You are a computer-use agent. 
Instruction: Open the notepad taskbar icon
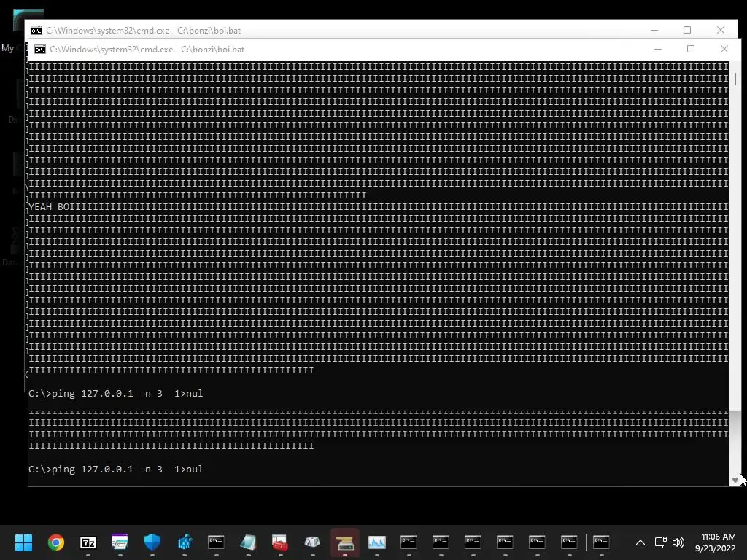tap(248, 542)
